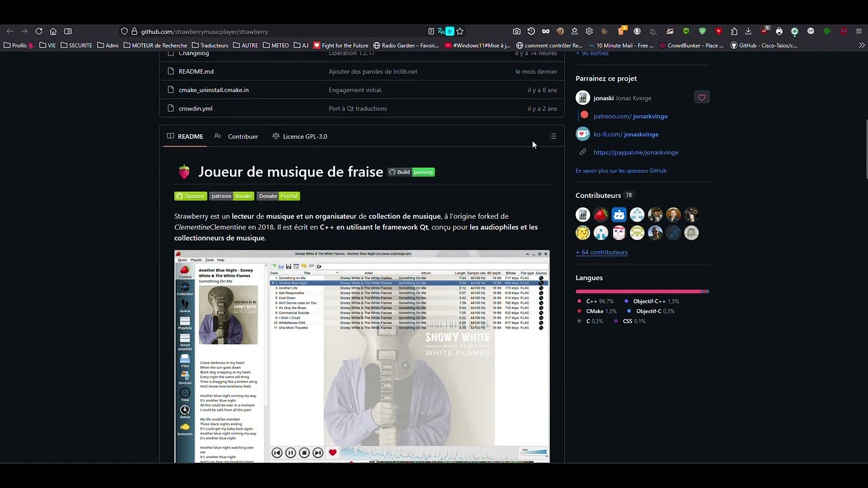The width and height of the screenshot is (868, 488).
Task: Click 'En savoir plus sur les sponsors GitHub'
Action: click(x=621, y=171)
